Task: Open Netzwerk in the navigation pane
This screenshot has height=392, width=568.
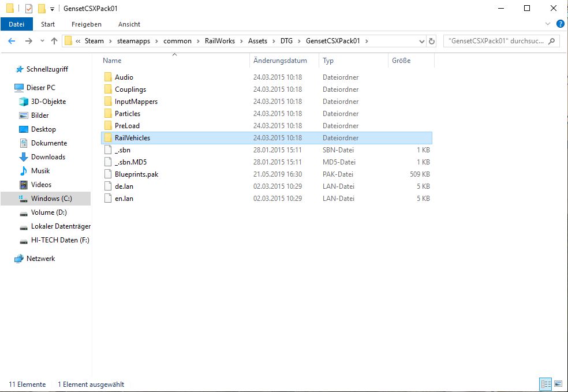Action: click(40, 259)
